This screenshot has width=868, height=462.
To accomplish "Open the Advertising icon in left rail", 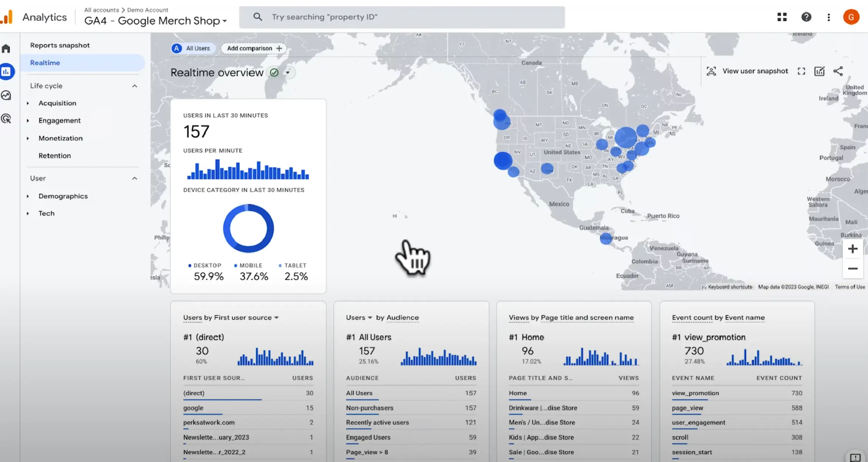I will 6,118.
